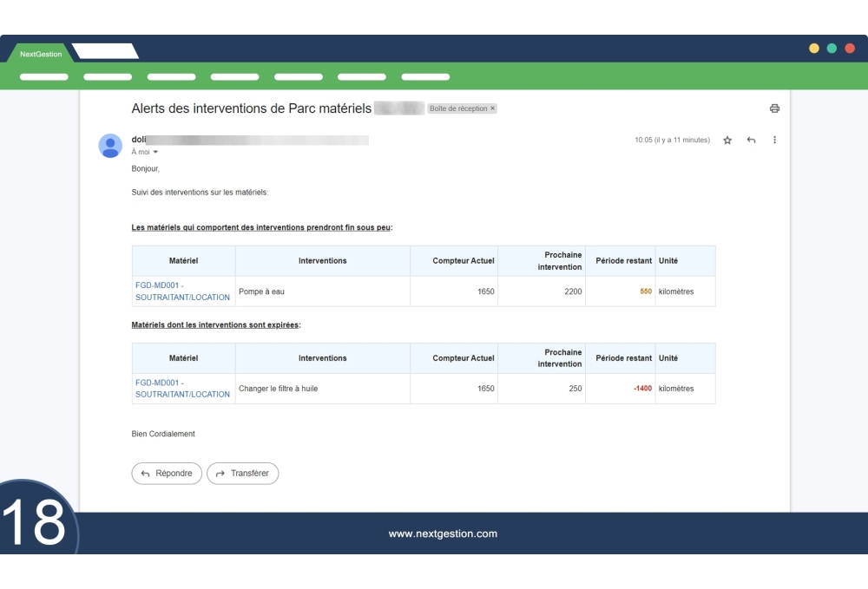Click the reply arrow icon in header
868x589 pixels.
751,140
